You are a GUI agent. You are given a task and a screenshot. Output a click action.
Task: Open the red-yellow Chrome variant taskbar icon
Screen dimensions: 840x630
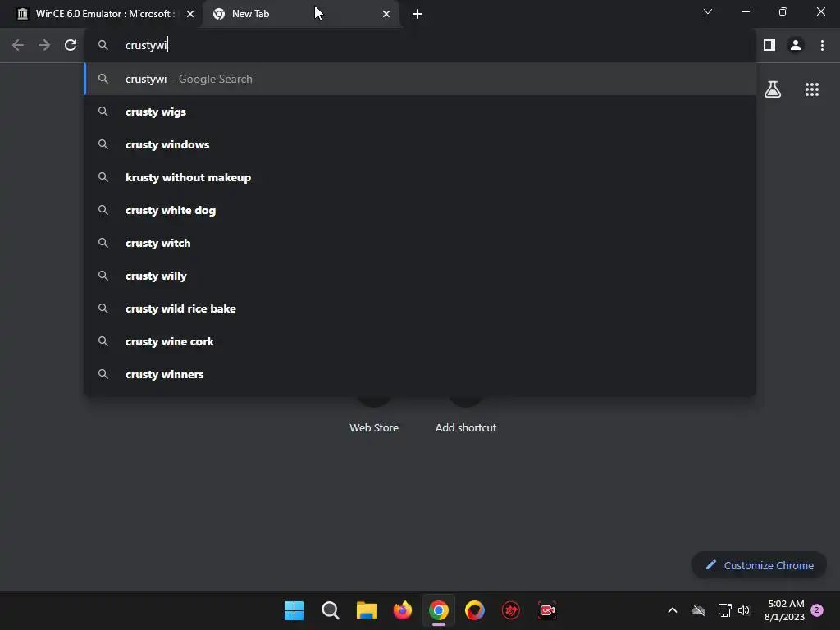(475, 610)
